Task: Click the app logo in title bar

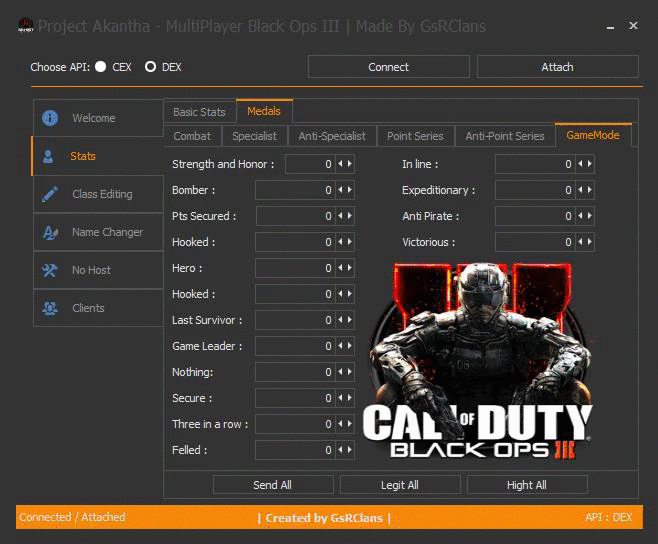Action: [x=26, y=25]
